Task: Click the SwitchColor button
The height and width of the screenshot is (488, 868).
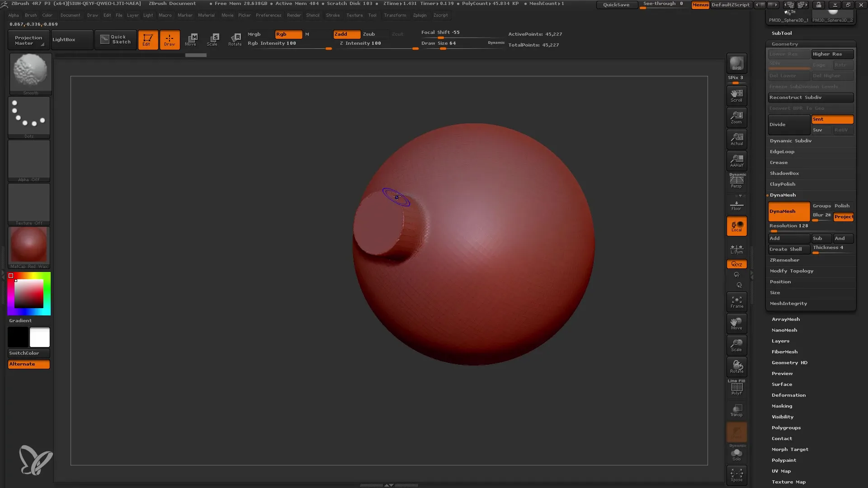Action: (x=29, y=353)
